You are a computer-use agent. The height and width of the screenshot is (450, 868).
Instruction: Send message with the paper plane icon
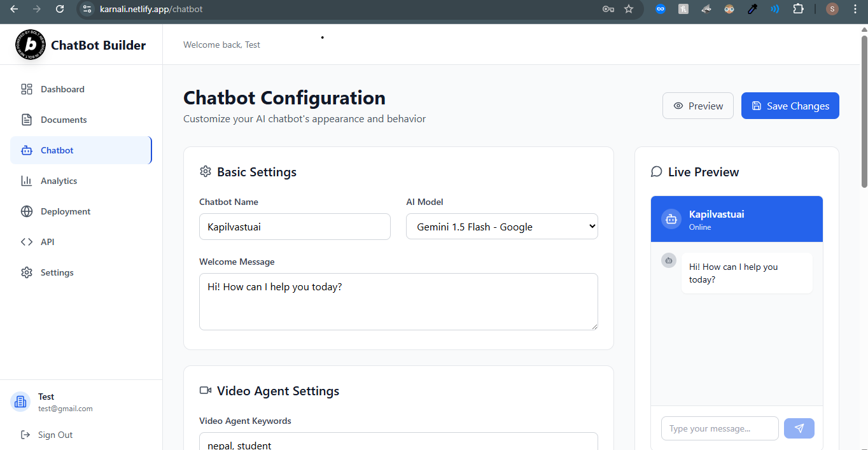point(799,428)
